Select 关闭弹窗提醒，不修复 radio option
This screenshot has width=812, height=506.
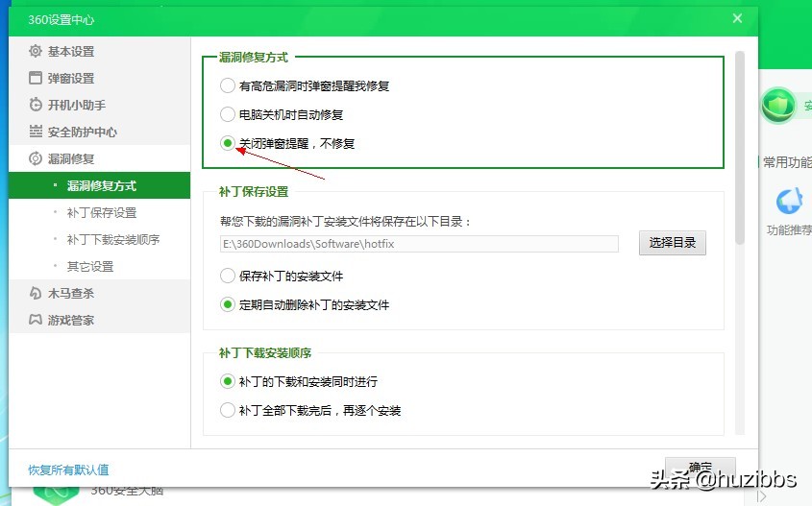point(228,143)
